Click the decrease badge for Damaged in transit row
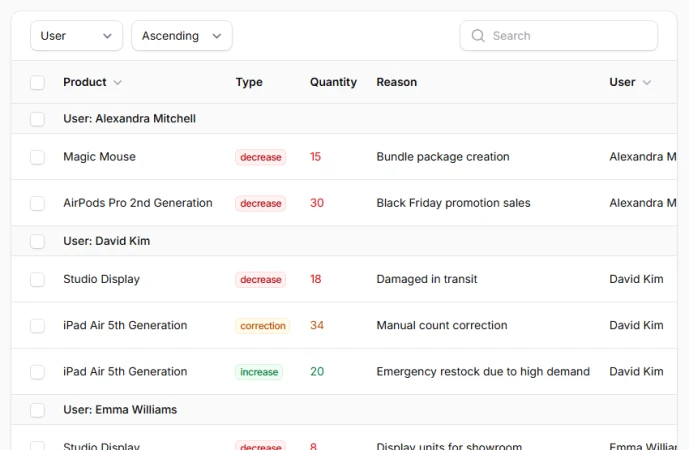 [260, 280]
